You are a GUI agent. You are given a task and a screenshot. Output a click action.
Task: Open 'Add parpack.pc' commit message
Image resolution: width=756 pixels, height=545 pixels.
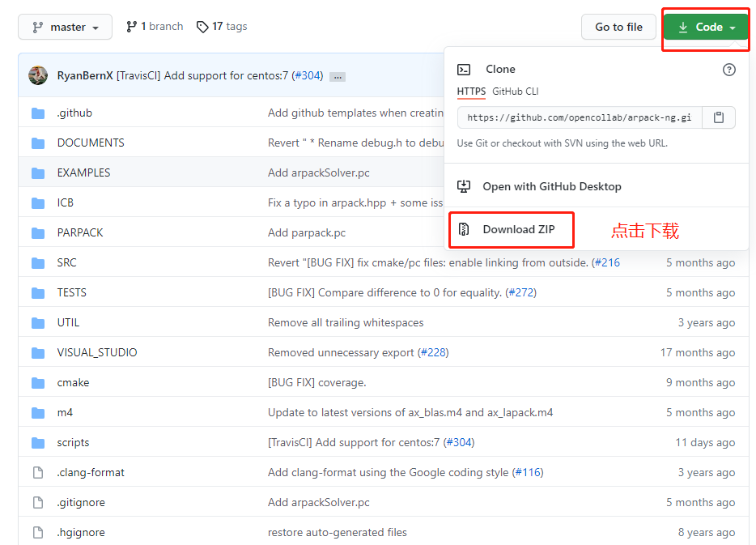pyautogui.click(x=307, y=232)
